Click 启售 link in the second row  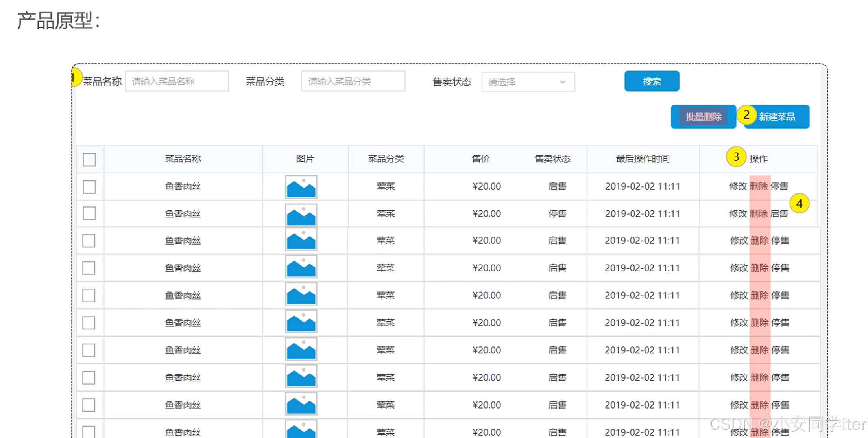click(779, 213)
